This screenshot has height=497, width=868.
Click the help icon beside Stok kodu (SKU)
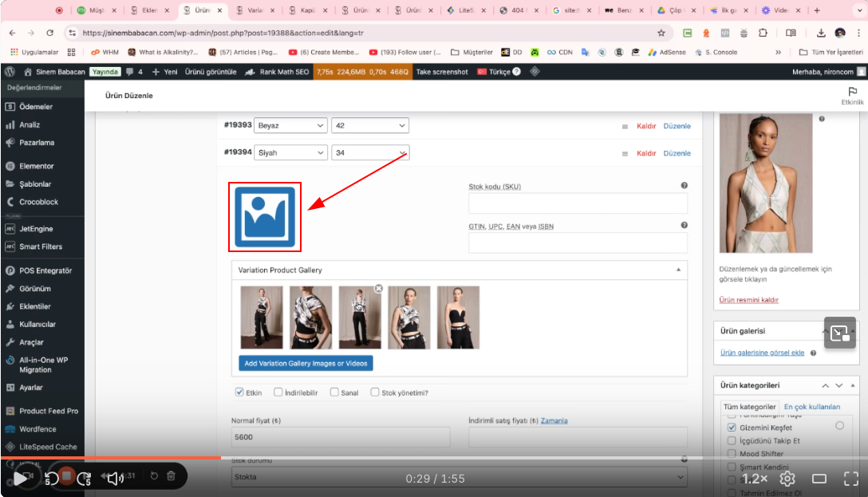tap(685, 185)
